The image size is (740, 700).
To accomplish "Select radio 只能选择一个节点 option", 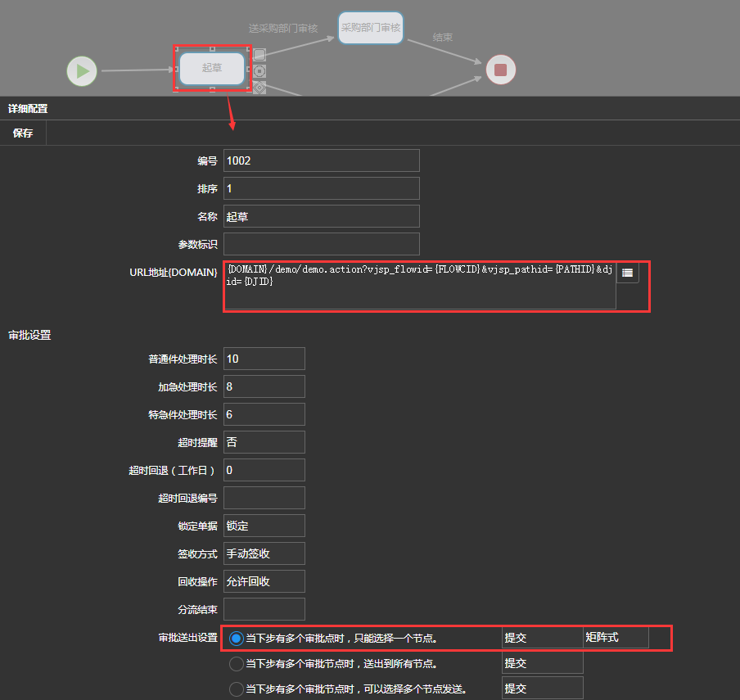I will 237,639.
